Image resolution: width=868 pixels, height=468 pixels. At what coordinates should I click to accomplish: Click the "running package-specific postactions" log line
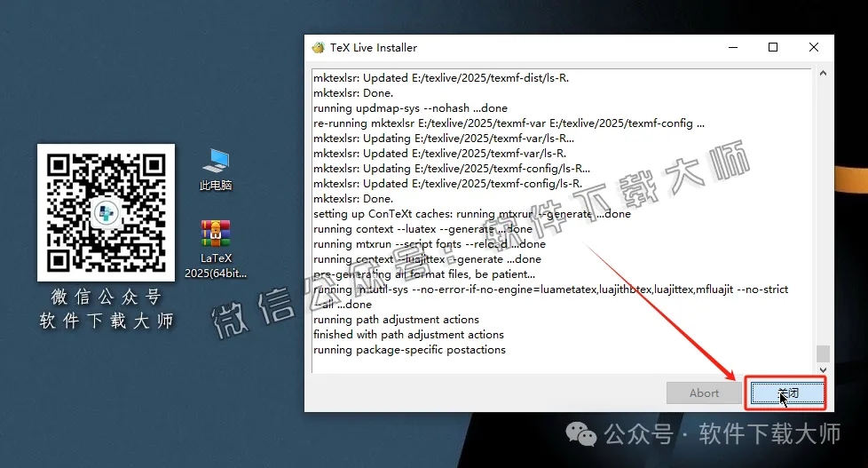409,350
